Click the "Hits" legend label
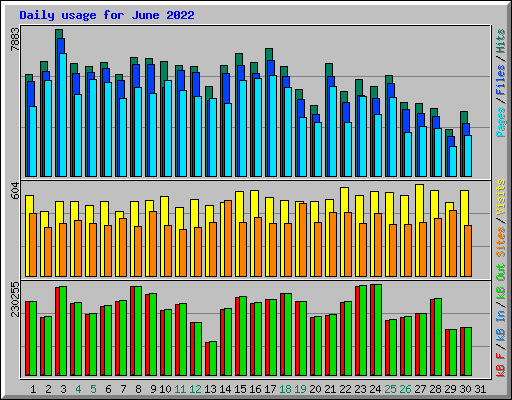Viewport: 512px width, 400px height. [500, 41]
